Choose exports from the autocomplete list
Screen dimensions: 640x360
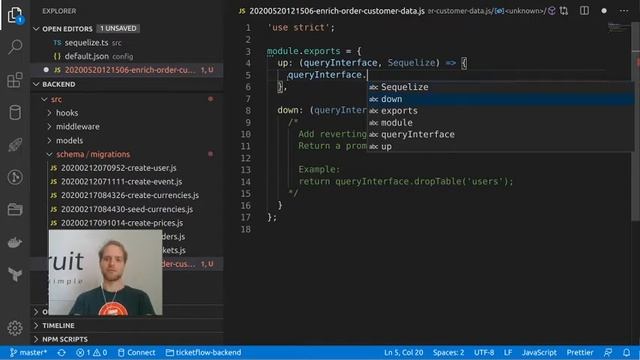(x=500, y=111)
